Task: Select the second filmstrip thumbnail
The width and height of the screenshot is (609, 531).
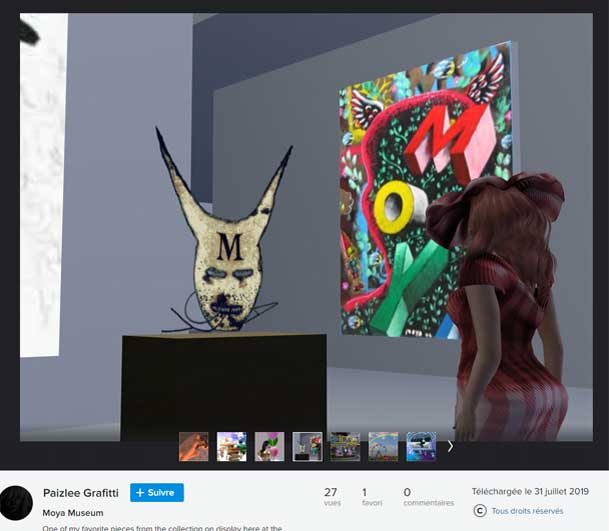Action: tap(232, 446)
